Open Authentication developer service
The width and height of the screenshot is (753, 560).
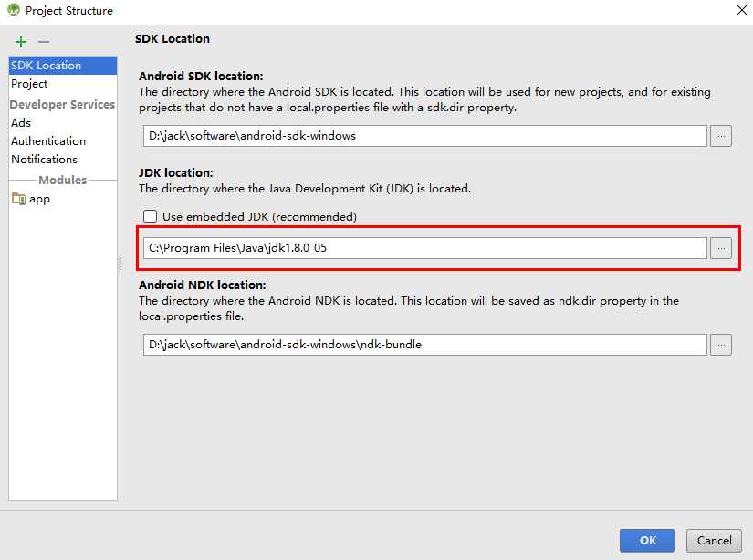click(x=48, y=141)
